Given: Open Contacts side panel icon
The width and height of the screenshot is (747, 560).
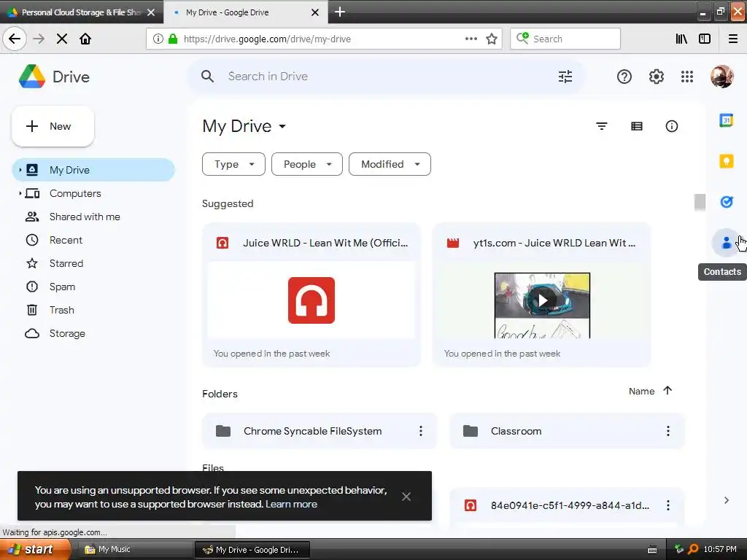Looking at the screenshot, I should [726, 243].
